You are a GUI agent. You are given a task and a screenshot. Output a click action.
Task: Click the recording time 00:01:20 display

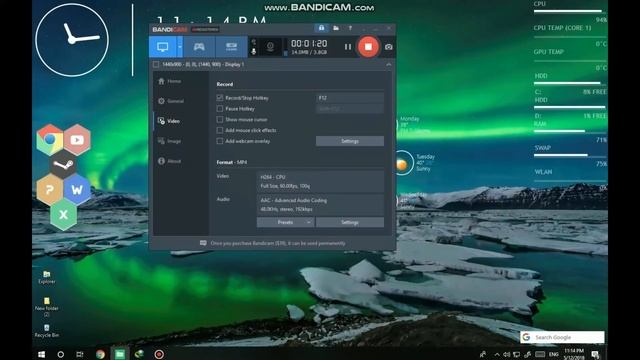309,43
